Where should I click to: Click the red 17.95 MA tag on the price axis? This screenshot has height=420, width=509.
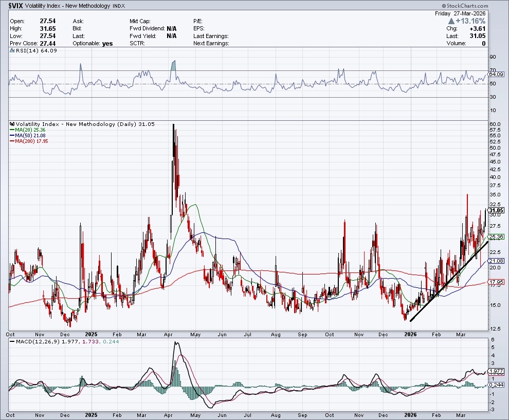pyautogui.click(x=496, y=282)
